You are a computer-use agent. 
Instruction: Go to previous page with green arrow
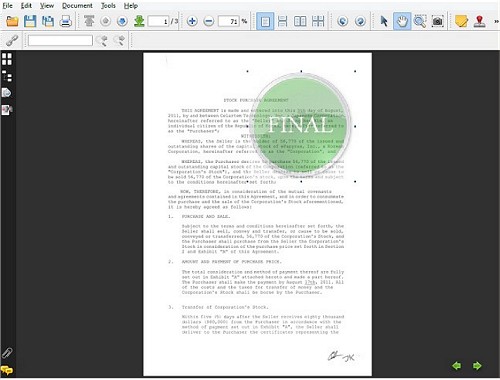coord(456,366)
